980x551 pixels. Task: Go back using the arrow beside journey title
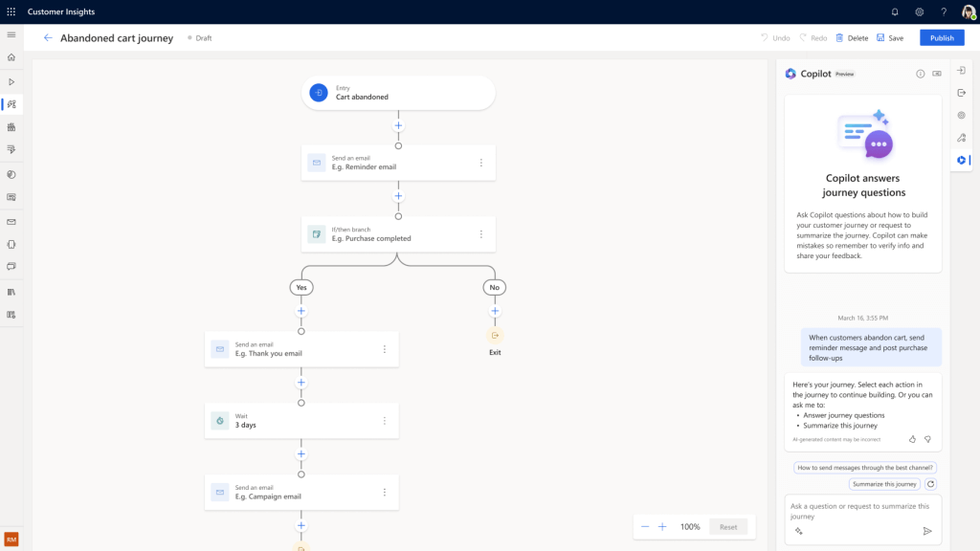pyautogui.click(x=48, y=38)
